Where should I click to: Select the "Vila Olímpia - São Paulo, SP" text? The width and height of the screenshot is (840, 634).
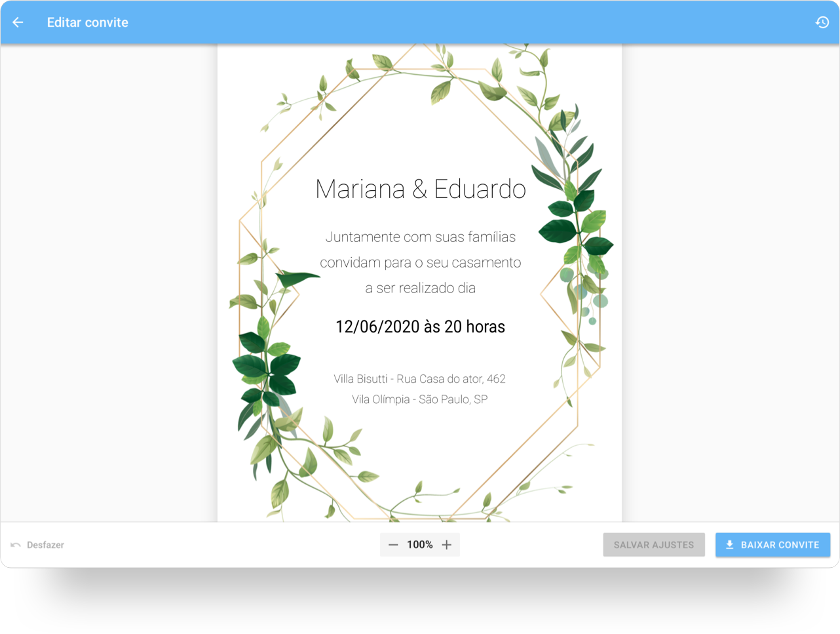419,397
